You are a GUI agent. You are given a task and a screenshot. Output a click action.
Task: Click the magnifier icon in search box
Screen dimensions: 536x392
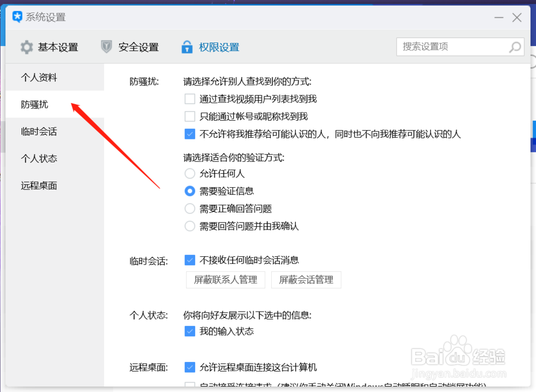[515, 47]
